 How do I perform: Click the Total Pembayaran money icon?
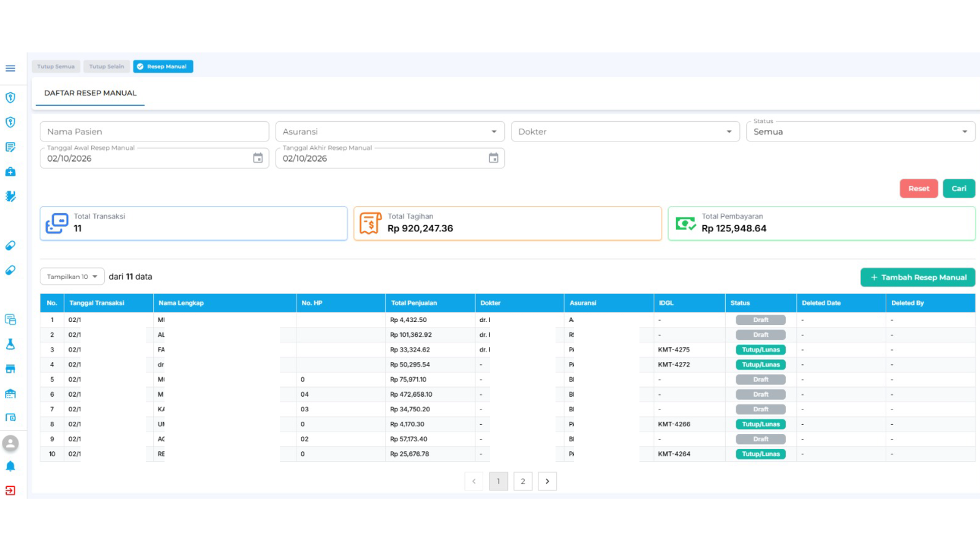click(x=685, y=223)
